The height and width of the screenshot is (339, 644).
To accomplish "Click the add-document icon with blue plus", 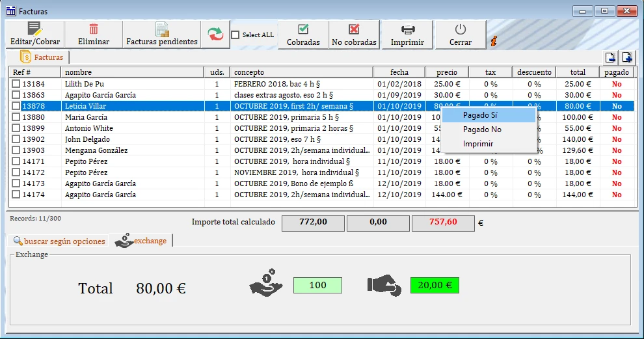I will pyautogui.click(x=626, y=57).
